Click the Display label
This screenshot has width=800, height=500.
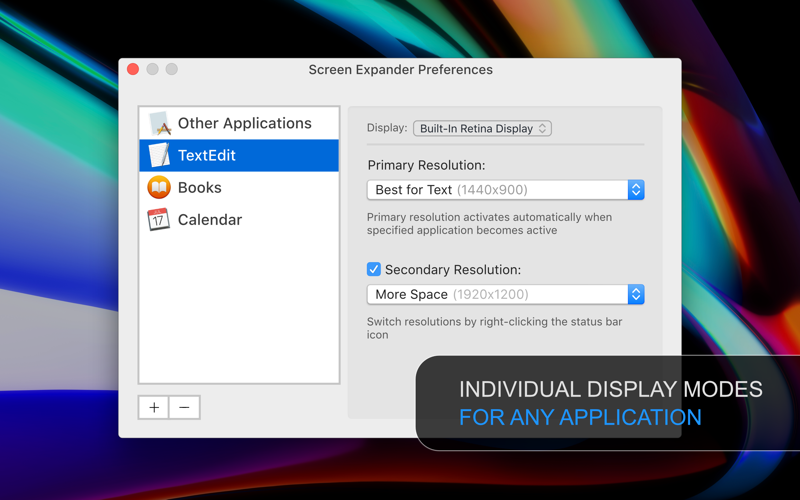387,128
